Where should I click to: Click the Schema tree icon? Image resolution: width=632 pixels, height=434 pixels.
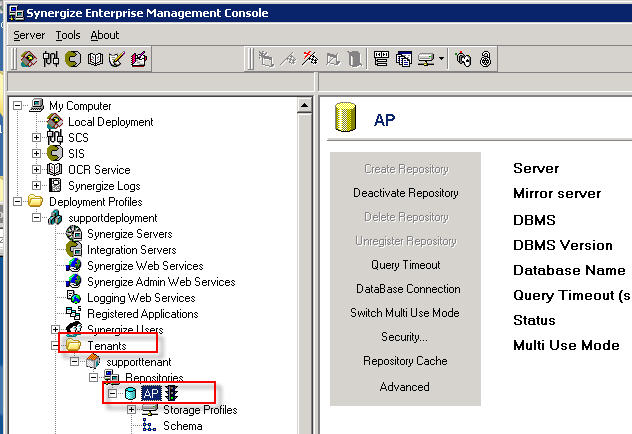point(150,426)
